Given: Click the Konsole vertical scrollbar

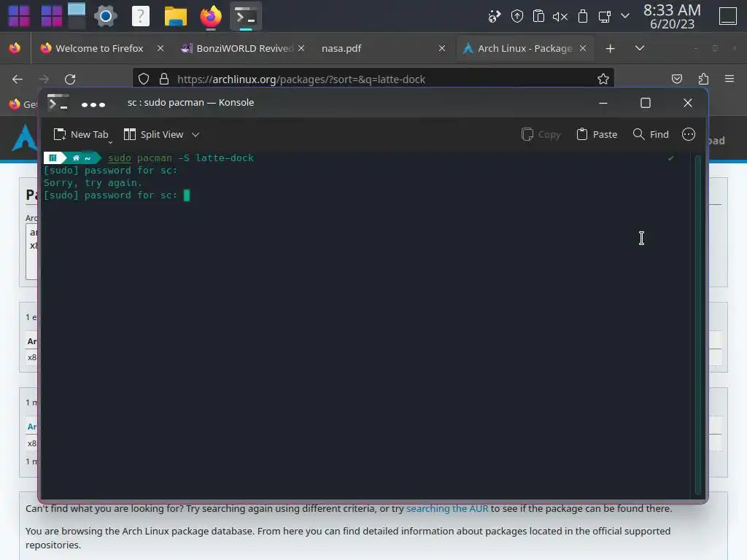Looking at the screenshot, I should click(x=698, y=325).
